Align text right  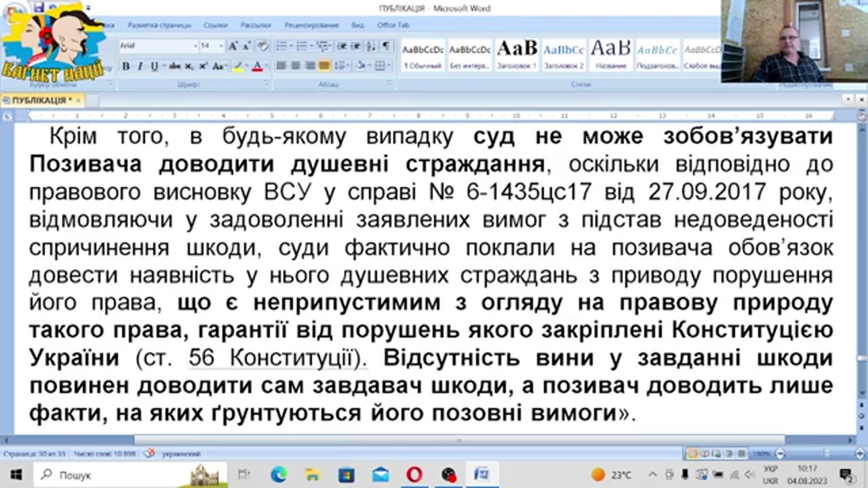click(x=310, y=66)
